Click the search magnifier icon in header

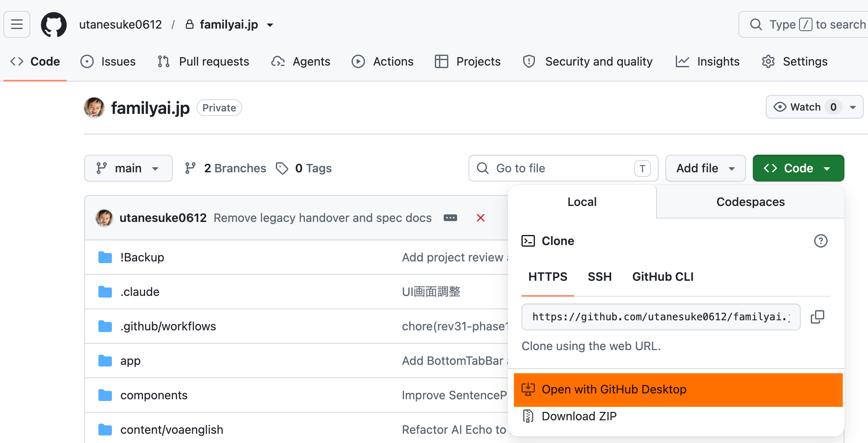click(x=756, y=24)
